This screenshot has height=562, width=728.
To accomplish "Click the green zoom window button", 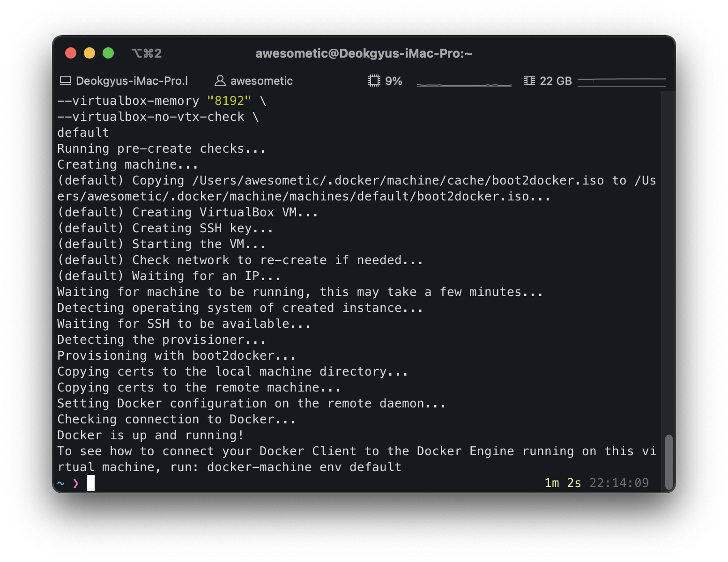I will click(108, 53).
